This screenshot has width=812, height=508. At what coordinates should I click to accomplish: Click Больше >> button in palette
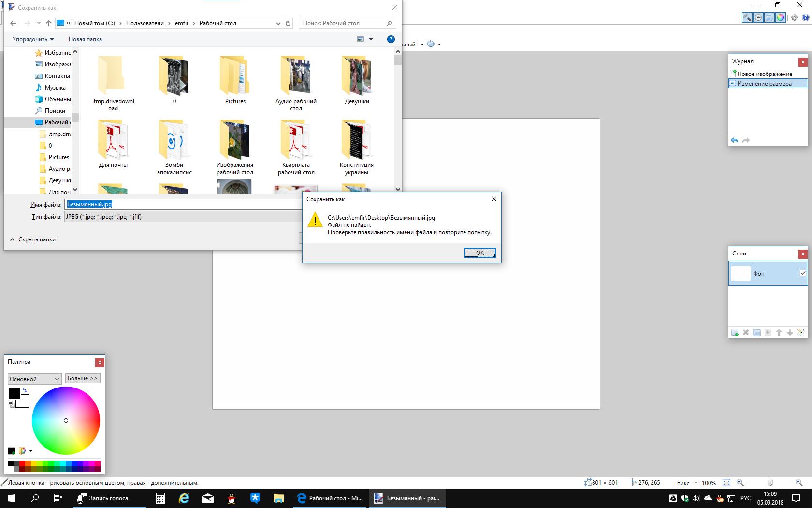(83, 378)
